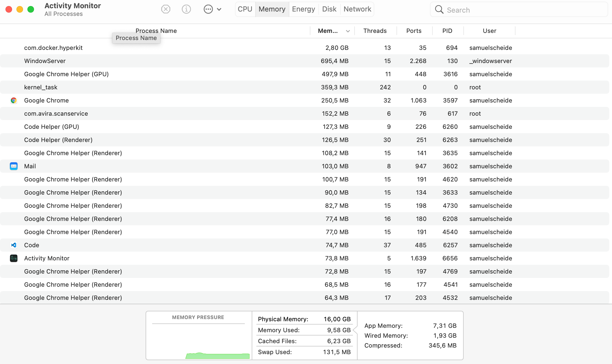Click the stop process button
Image resolution: width=612 pixels, height=364 pixels.
pyautogui.click(x=166, y=9)
